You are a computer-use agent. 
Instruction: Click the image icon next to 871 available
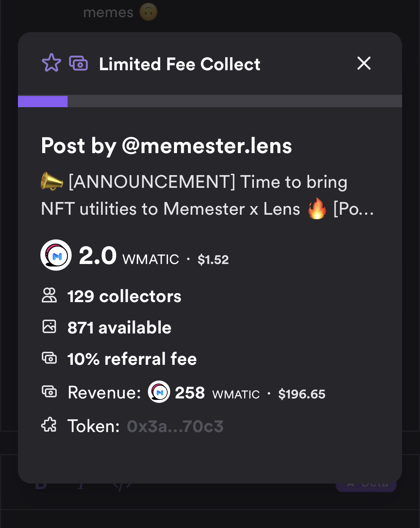(x=49, y=326)
